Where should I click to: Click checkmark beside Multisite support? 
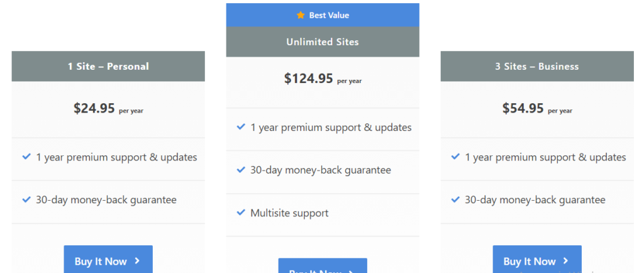241,213
